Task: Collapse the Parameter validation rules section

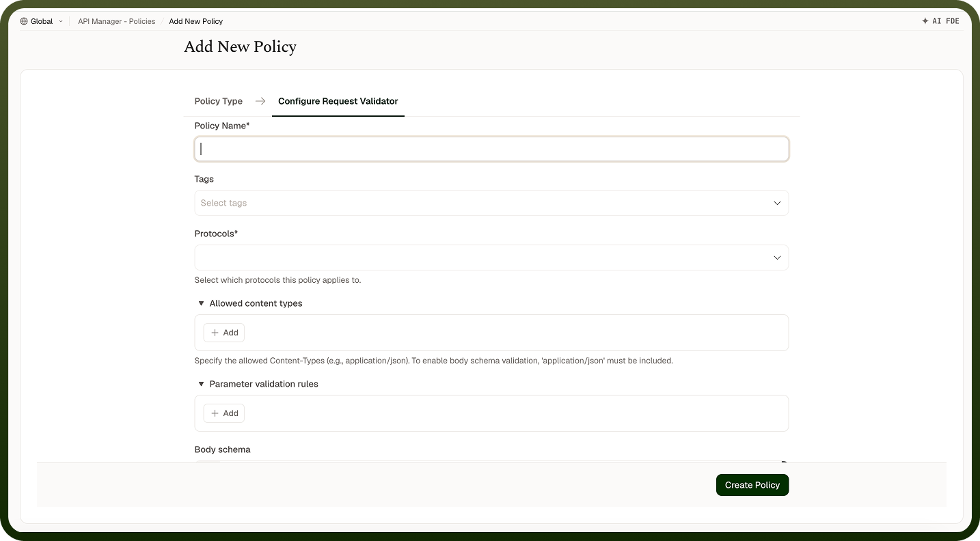Action: pos(201,384)
